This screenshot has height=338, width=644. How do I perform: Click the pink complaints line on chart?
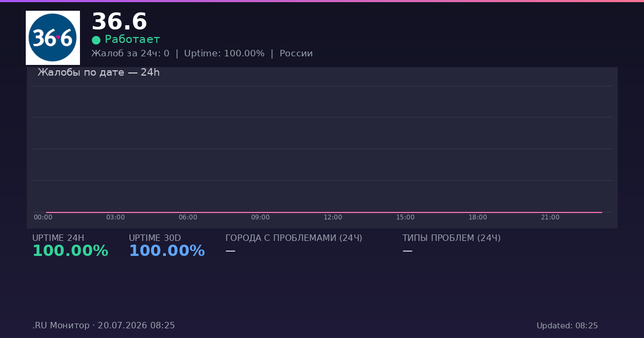tap(324, 212)
